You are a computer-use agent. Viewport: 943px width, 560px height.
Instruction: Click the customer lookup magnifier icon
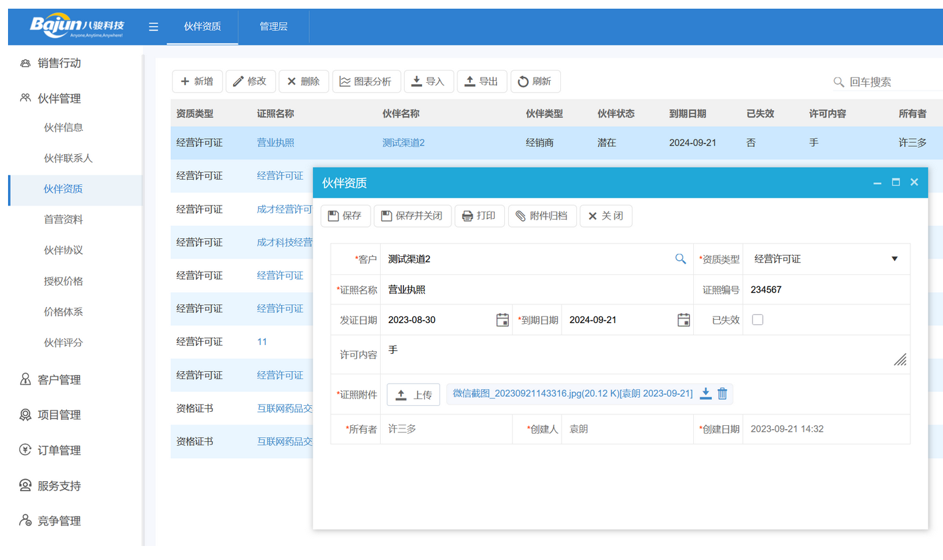680,259
